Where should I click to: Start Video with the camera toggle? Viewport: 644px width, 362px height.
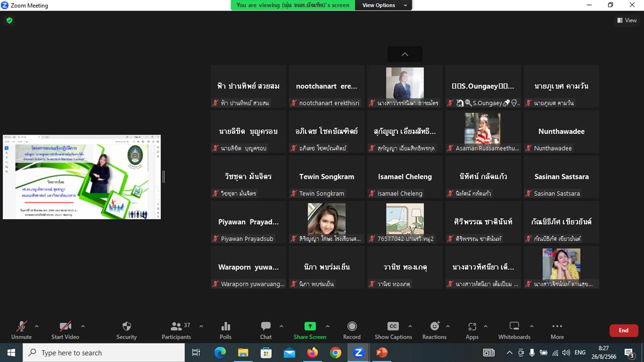(x=65, y=330)
